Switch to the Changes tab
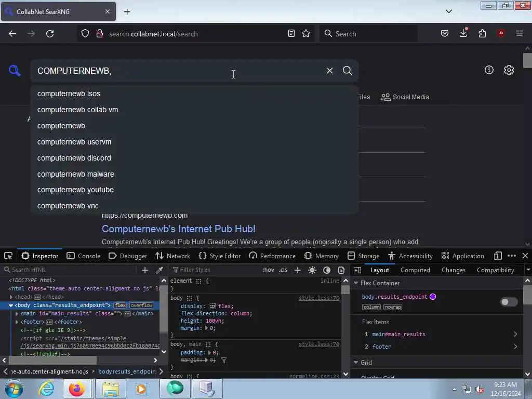Viewport: 532px width, 399px height. tap(453, 270)
